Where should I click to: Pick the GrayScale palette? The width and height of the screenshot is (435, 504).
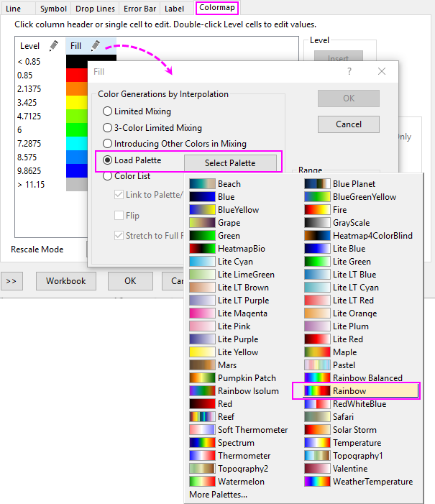(x=337, y=223)
